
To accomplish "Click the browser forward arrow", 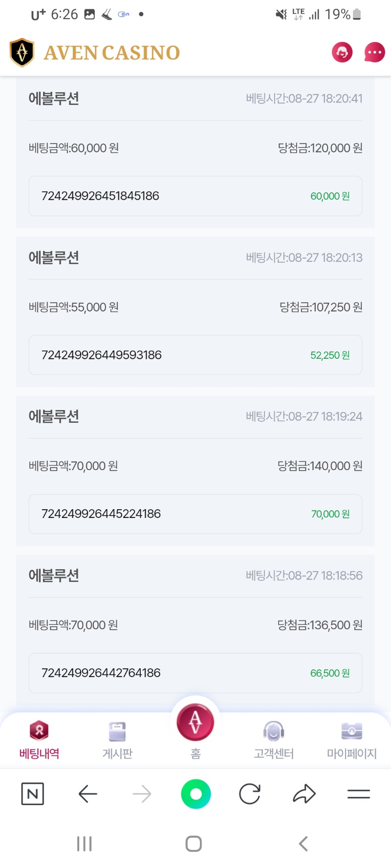I will click(142, 794).
